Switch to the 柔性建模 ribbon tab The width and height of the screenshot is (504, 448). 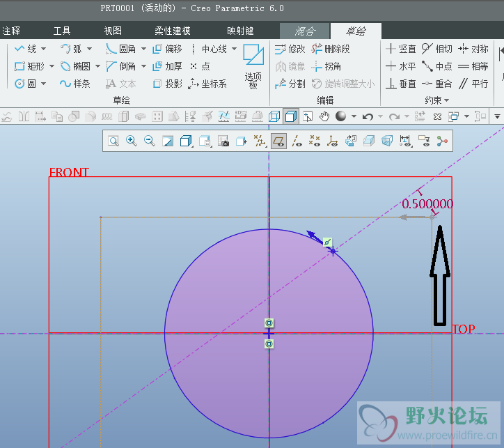pyautogui.click(x=173, y=31)
